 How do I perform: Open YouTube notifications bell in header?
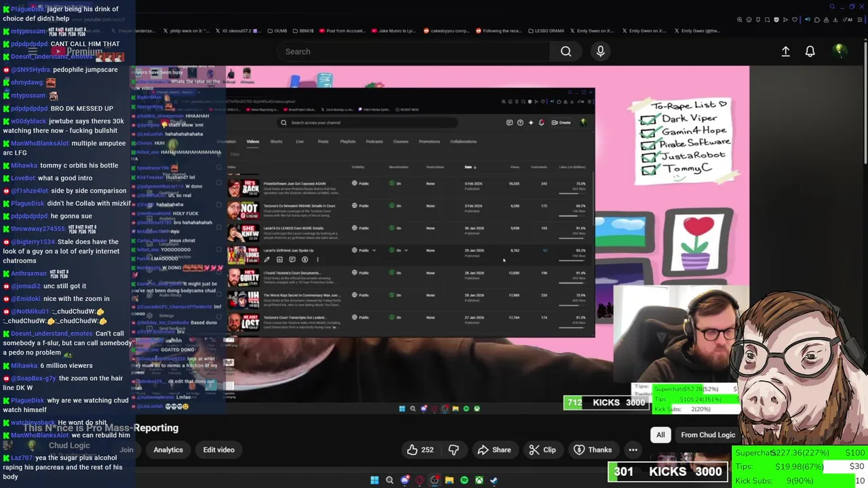(810, 52)
